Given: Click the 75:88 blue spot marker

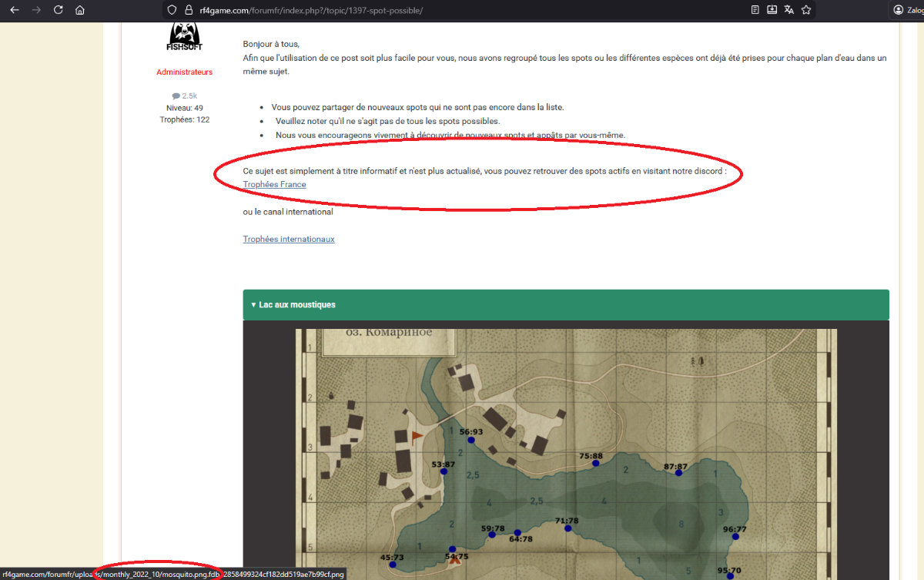Looking at the screenshot, I should click(595, 464).
